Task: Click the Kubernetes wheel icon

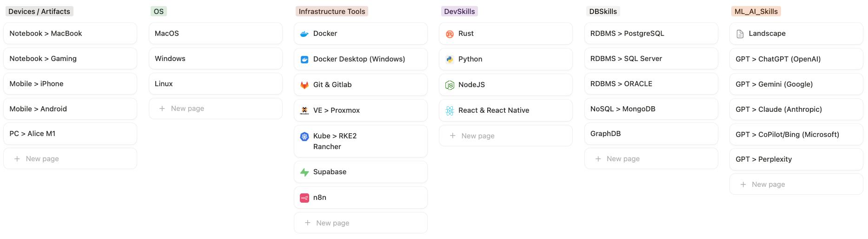Action: 305,137
